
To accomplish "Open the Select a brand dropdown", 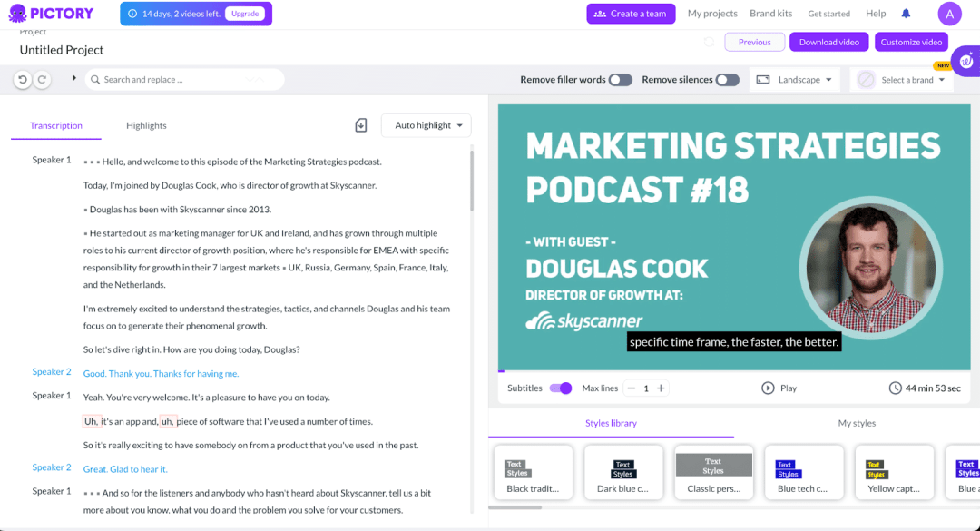I will pyautogui.click(x=902, y=80).
